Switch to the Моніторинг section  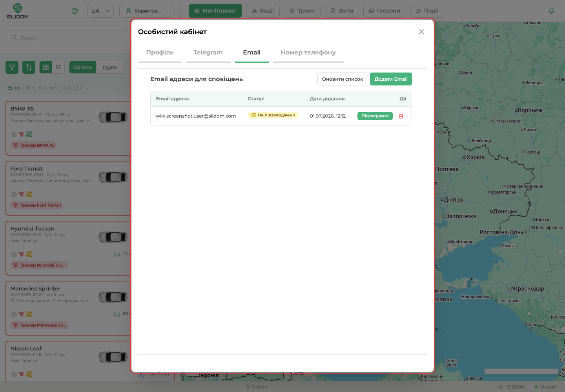coord(215,11)
